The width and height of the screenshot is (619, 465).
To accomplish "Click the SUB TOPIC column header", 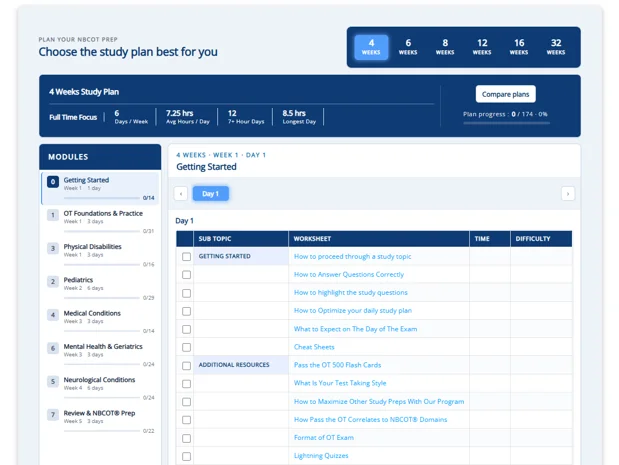I will [241, 239].
